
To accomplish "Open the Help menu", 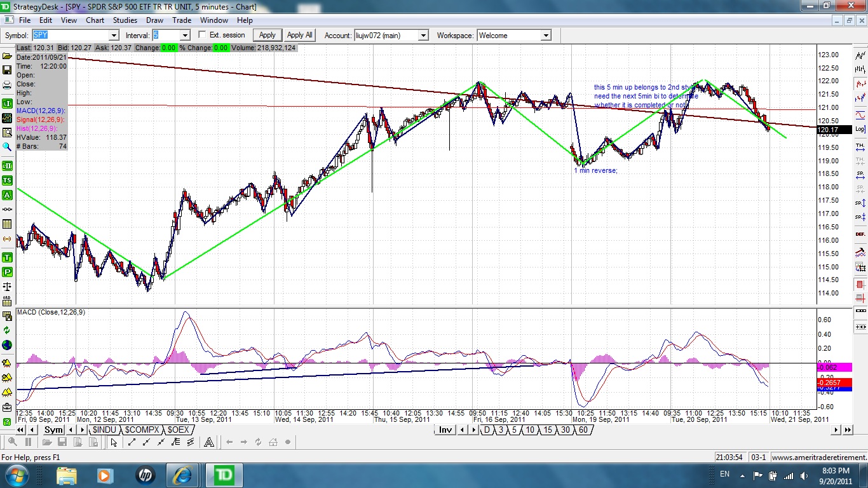I will [x=245, y=20].
